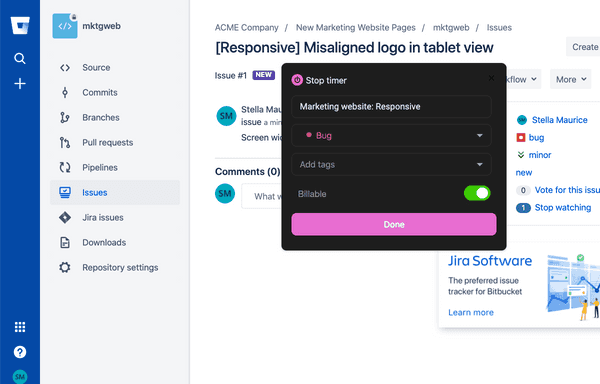This screenshot has height=384, width=600.
Task: Click the Source code brackets icon
Action: 65,68
